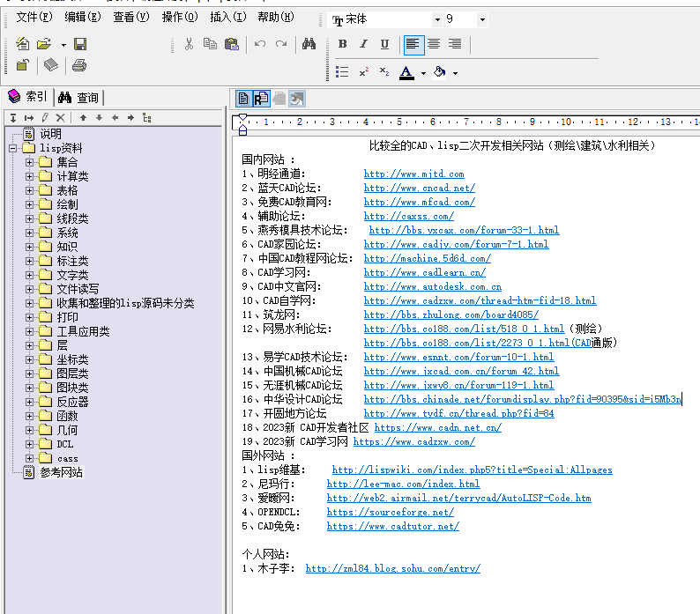Click the Undo arrow icon
The width and height of the screenshot is (700, 614).
pyautogui.click(x=260, y=44)
